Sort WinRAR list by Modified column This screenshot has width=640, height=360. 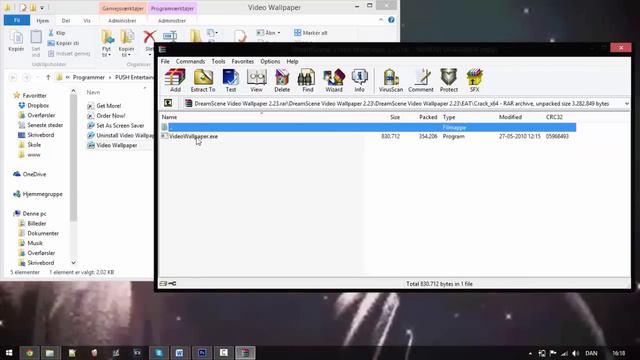click(x=510, y=117)
